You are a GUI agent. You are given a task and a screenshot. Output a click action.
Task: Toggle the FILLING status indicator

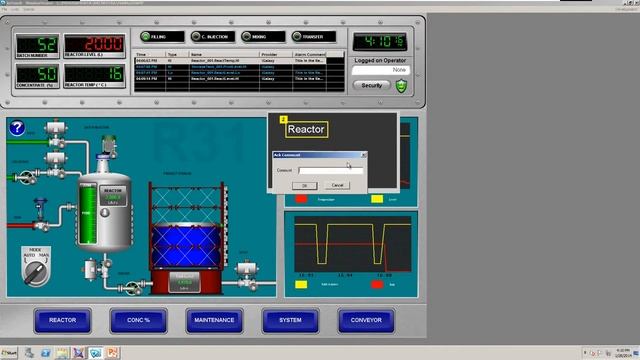162,37
